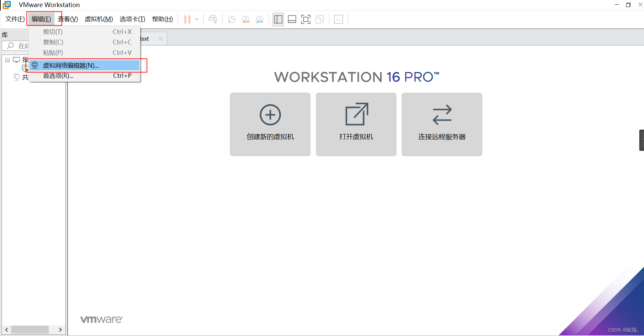Viewport: 644px width, 336px height.
Task: Click the take snapshot toolbar icon
Action: [231, 19]
